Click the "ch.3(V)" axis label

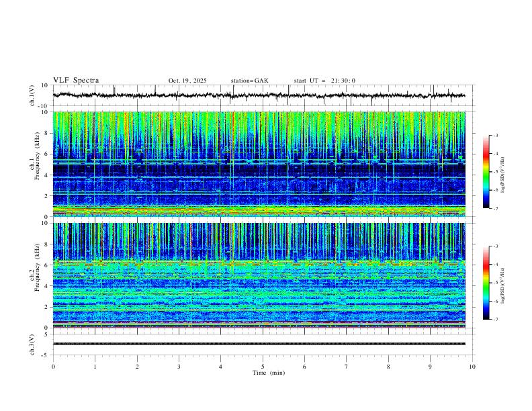coord(32,345)
